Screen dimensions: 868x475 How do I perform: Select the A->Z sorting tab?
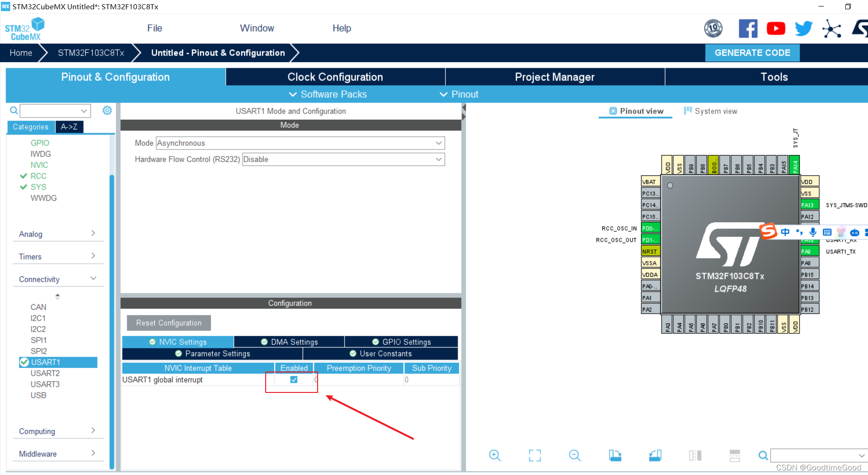(x=69, y=127)
